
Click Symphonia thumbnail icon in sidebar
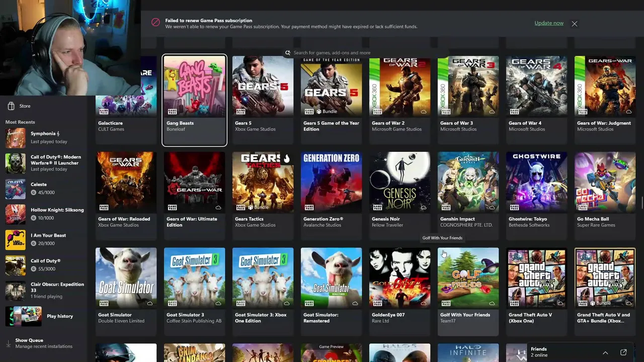click(x=15, y=138)
